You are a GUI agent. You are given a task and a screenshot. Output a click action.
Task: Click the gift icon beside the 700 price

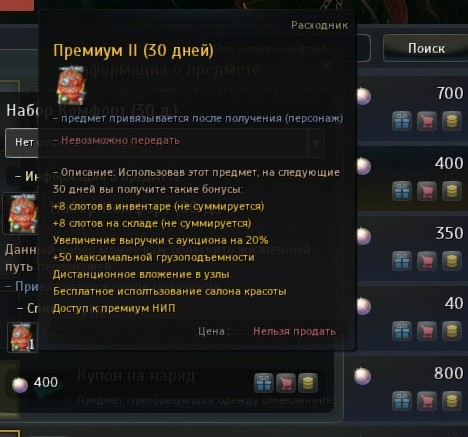click(402, 121)
